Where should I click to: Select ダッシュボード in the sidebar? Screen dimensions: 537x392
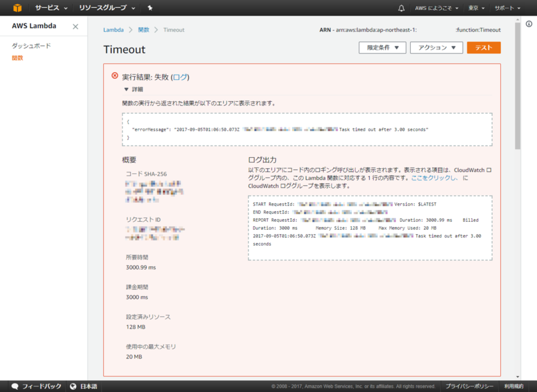tap(31, 46)
